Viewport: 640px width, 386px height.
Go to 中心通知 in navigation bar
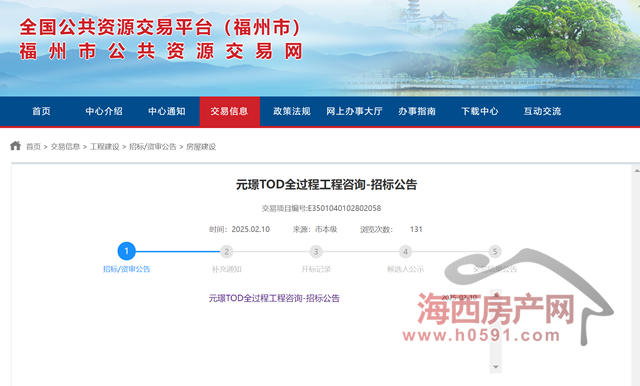coord(167,111)
